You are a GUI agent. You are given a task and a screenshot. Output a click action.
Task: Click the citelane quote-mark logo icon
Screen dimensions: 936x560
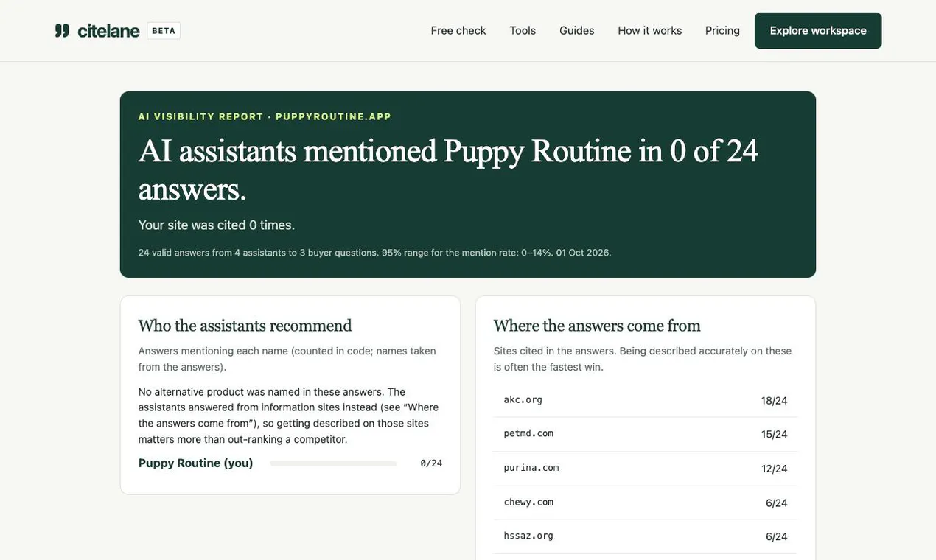click(x=62, y=30)
